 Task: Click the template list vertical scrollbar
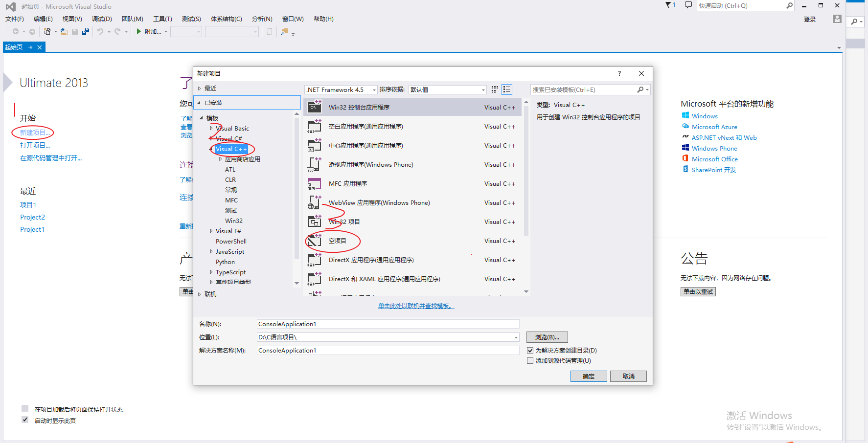tap(526, 171)
